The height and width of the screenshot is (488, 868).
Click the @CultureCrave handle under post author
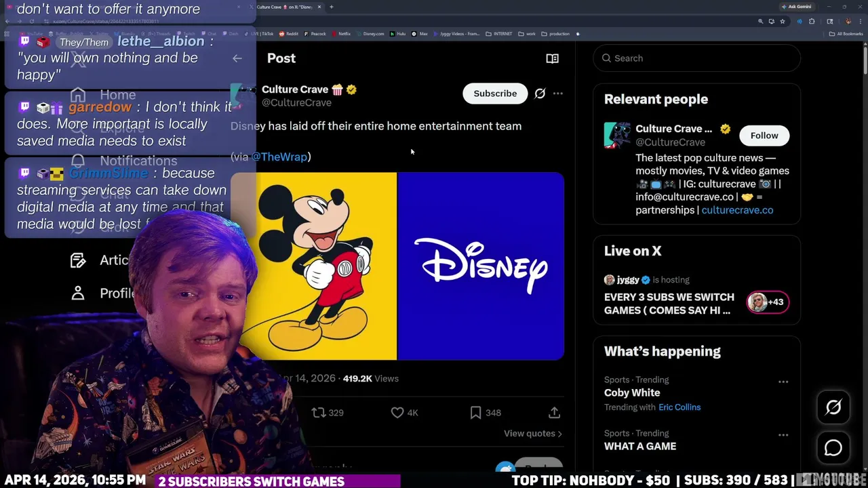click(296, 103)
